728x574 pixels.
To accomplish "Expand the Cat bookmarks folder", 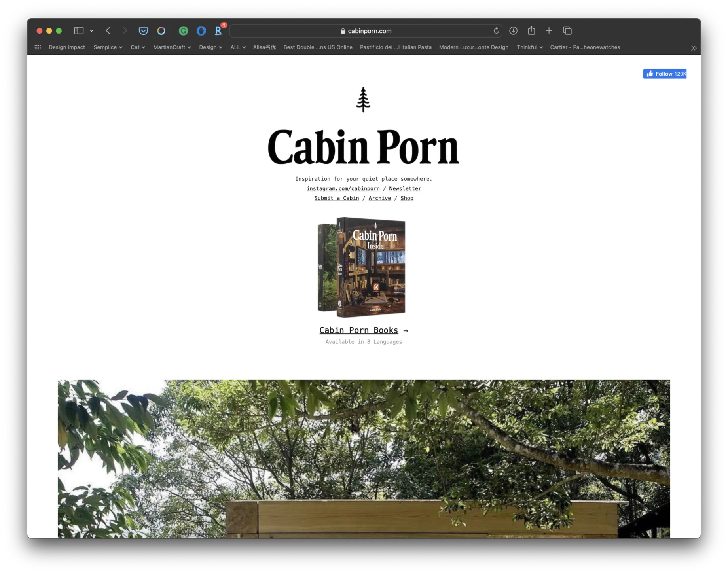I will pyautogui.click(x=138, y=47).
